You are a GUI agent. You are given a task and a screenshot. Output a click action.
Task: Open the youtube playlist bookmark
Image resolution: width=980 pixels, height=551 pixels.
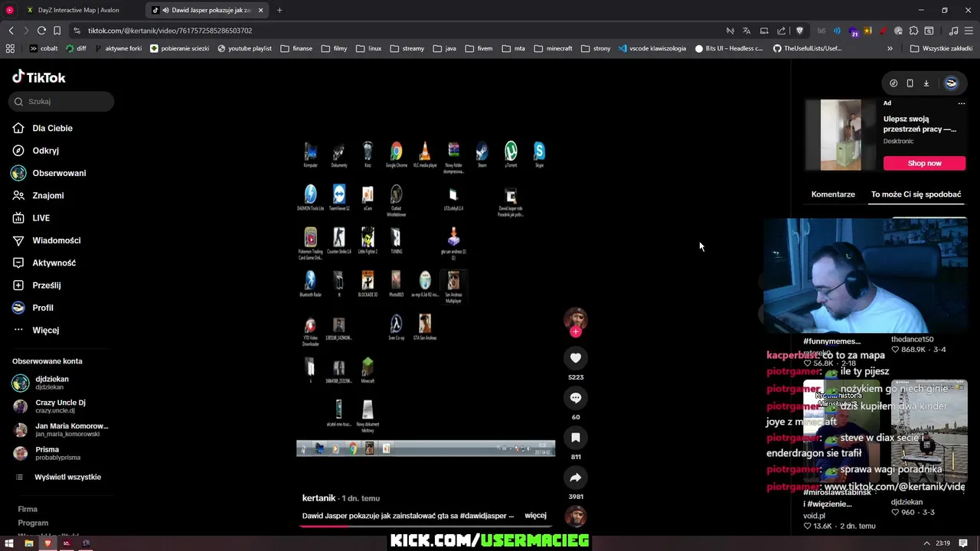point(244,48)
